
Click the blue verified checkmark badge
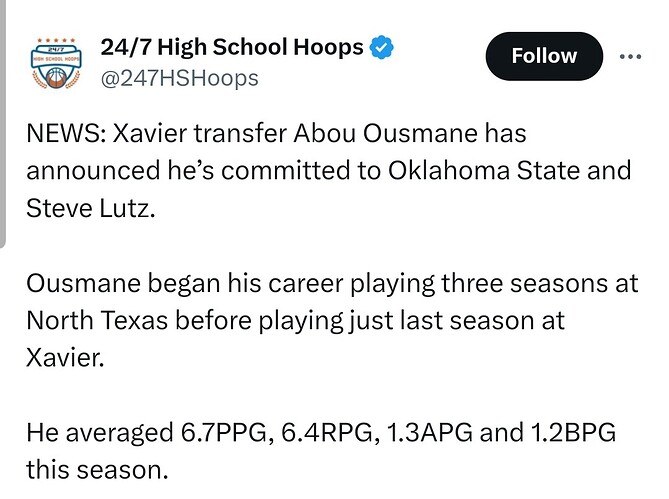384,47
